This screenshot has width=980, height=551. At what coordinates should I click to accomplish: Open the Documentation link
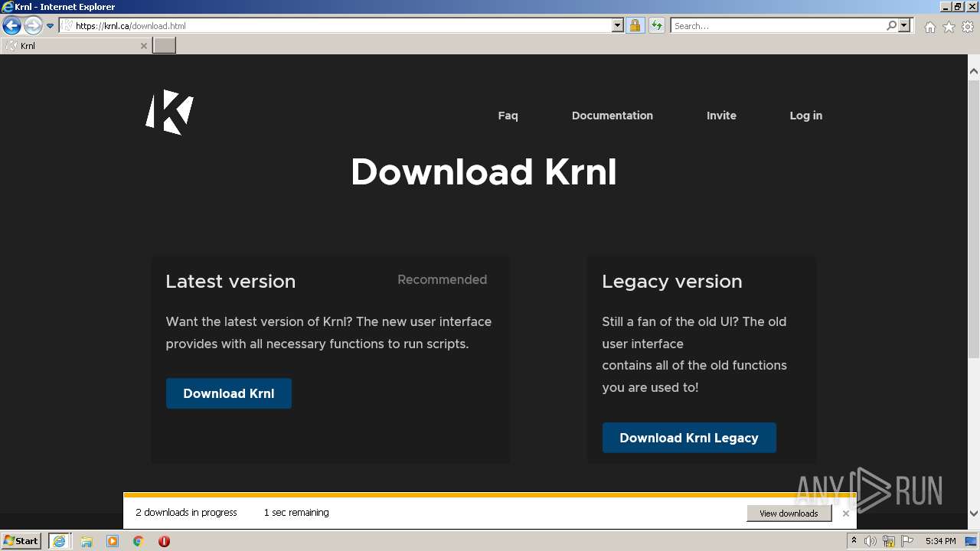point(612,116)
